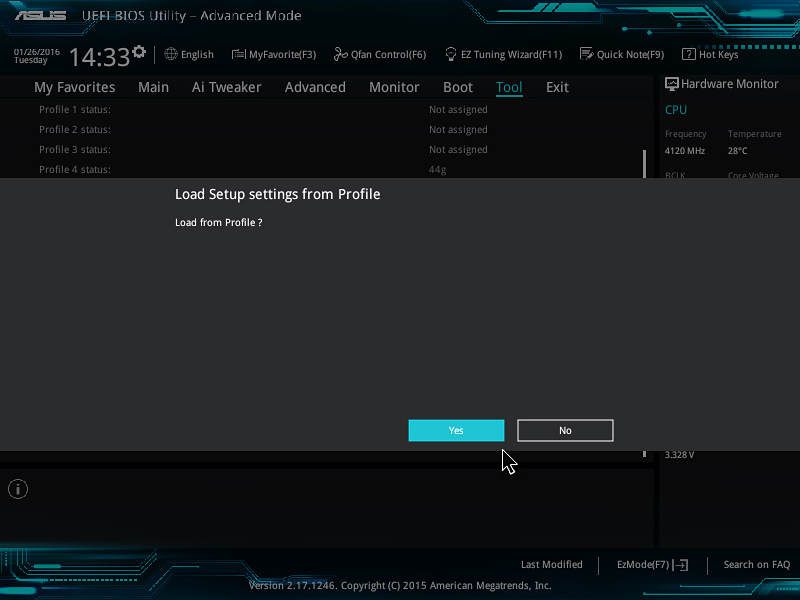The width and height of the screenshot is (800, 600).
Task: Open the Exit tab
Action: click(x=557, y=87)
